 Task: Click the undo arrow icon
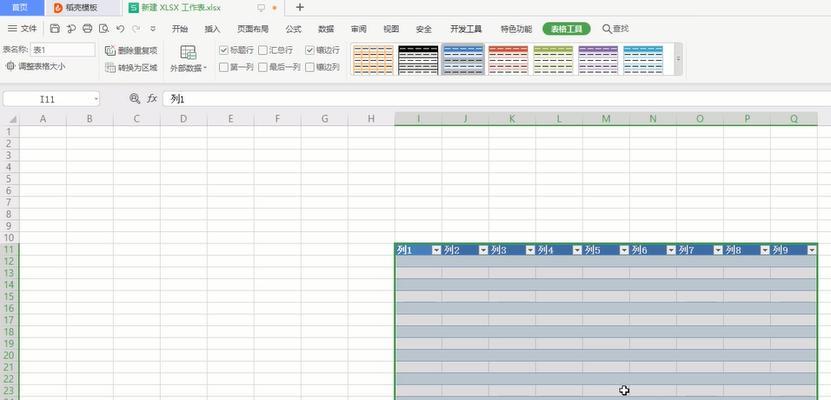pyautogui.click(x=120, y=29)
